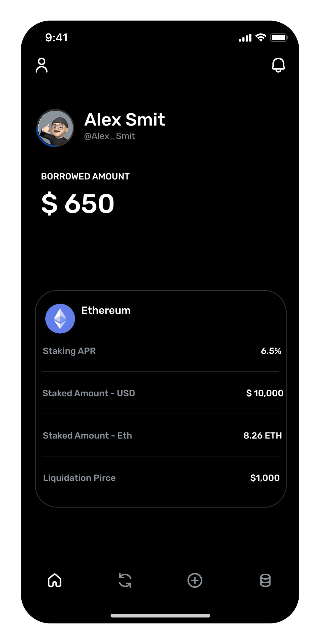Tap the Ethereum card title
320x644 pixels.
click(x=106, y=311)
